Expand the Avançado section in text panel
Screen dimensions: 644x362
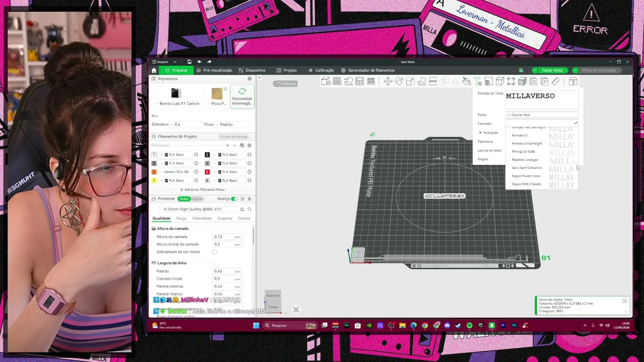coord(489,133)
